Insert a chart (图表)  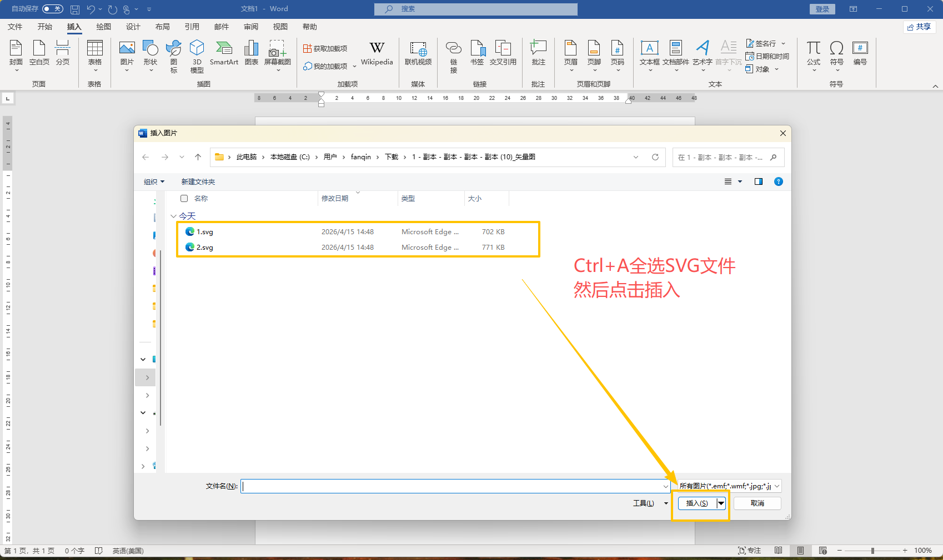(252, 53)
